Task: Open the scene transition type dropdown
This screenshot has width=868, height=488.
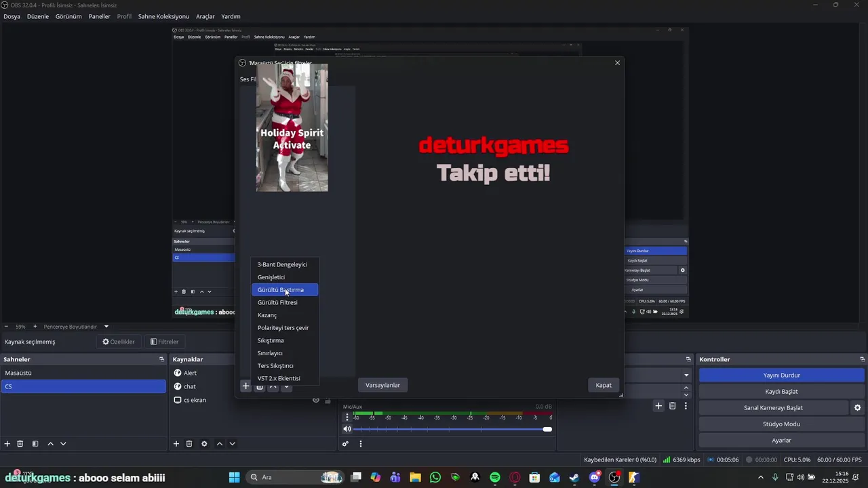Action: coord(686,375)
